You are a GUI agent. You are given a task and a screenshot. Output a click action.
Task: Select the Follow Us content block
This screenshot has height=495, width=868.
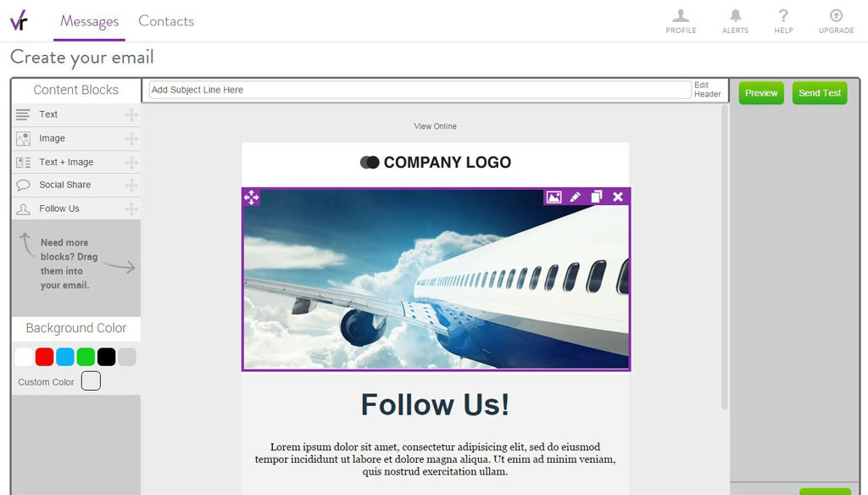tap(76, 209)
